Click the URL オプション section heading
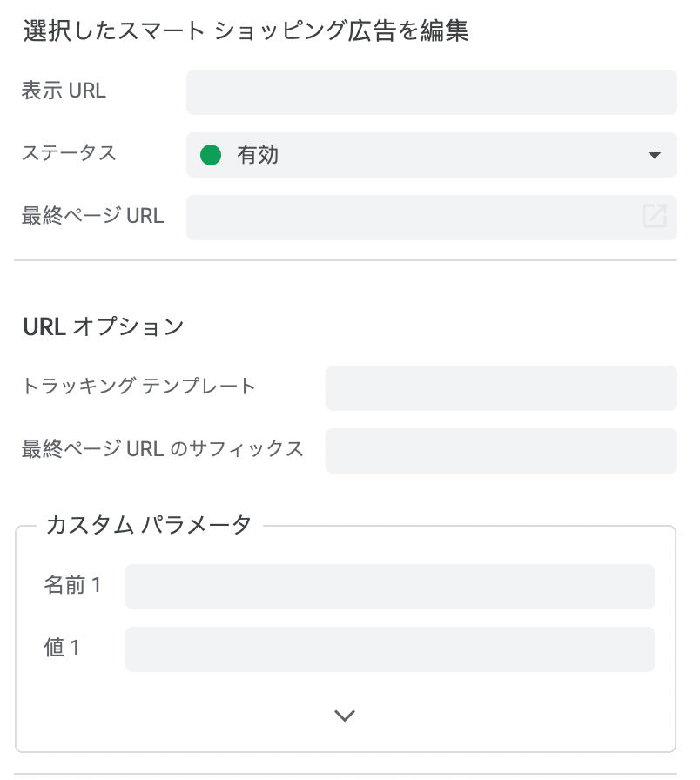Screen dimensions: 700x780 [103, 326]
